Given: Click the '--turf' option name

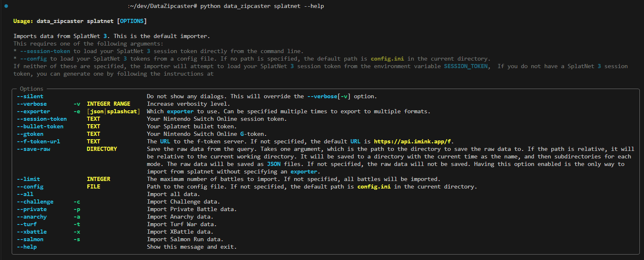Looking at the screenshot, I should coord(27,224).
